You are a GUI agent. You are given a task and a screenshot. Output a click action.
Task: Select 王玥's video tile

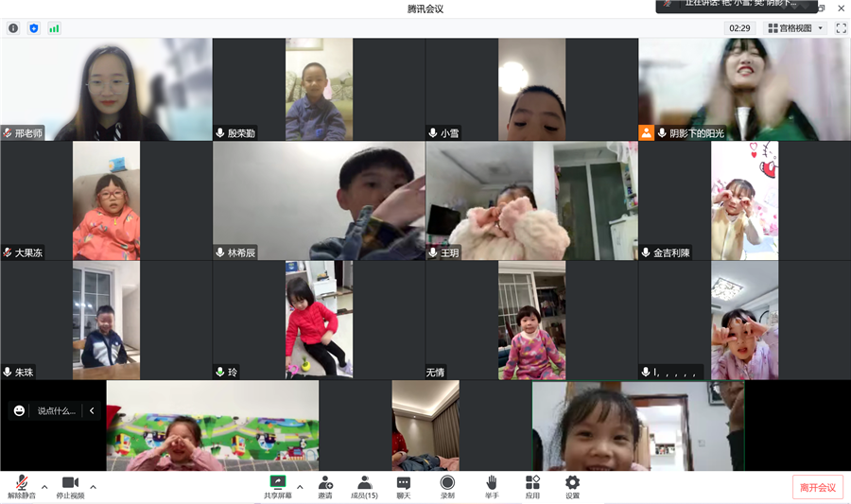pyautogui.click(x=531, y=200)
